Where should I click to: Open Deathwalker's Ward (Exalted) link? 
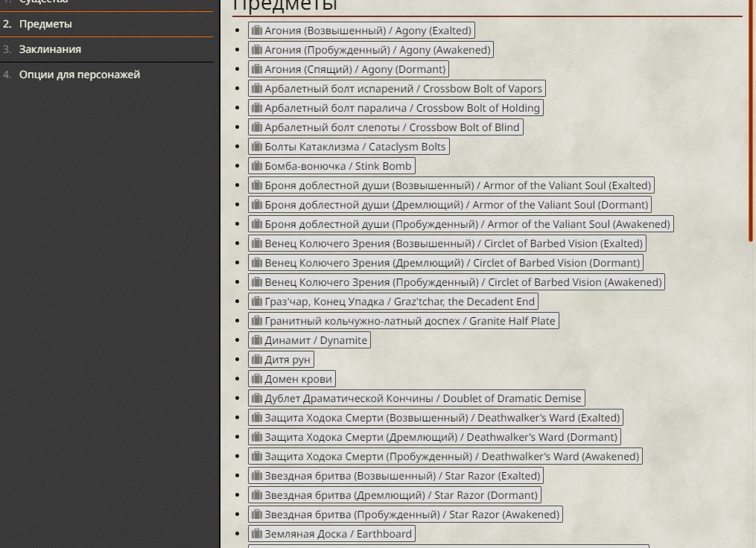click(436, 418)
